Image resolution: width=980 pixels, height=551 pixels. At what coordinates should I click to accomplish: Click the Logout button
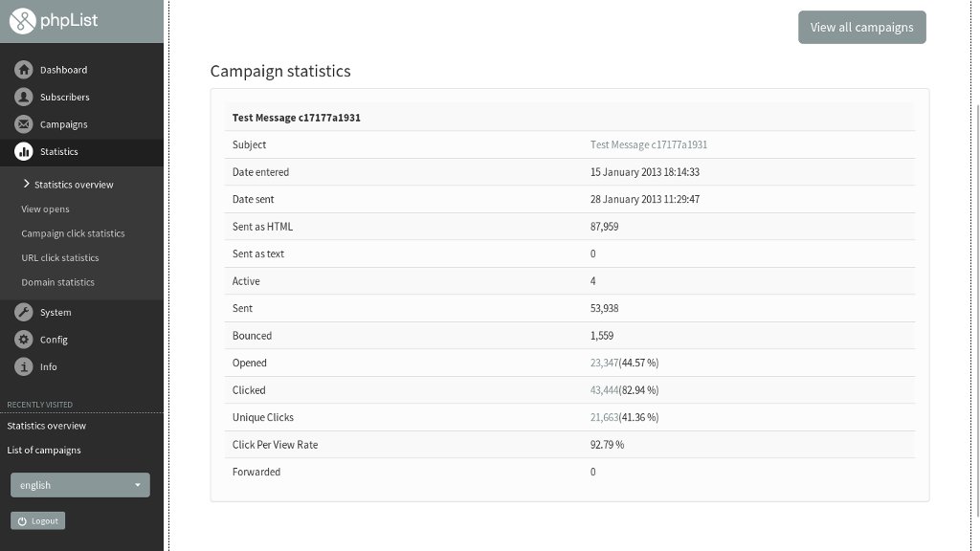pyautogui.click(x=37, y=521)
